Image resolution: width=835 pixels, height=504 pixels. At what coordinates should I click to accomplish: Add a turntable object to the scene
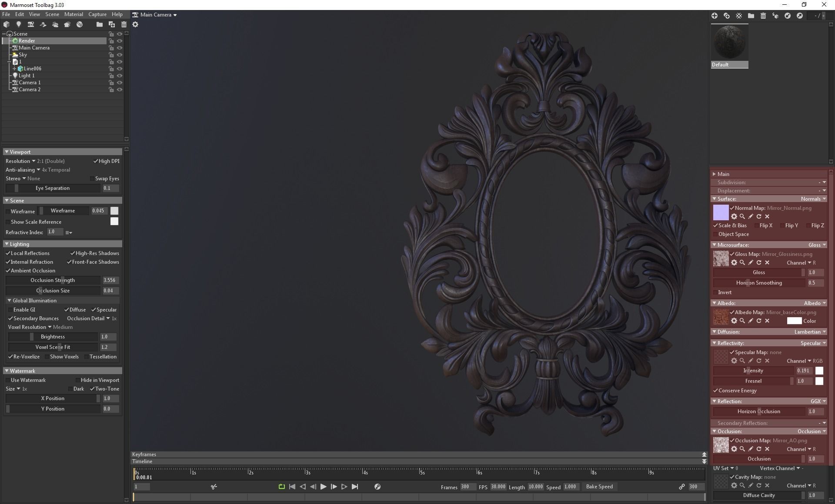click(x=80, y=24)
